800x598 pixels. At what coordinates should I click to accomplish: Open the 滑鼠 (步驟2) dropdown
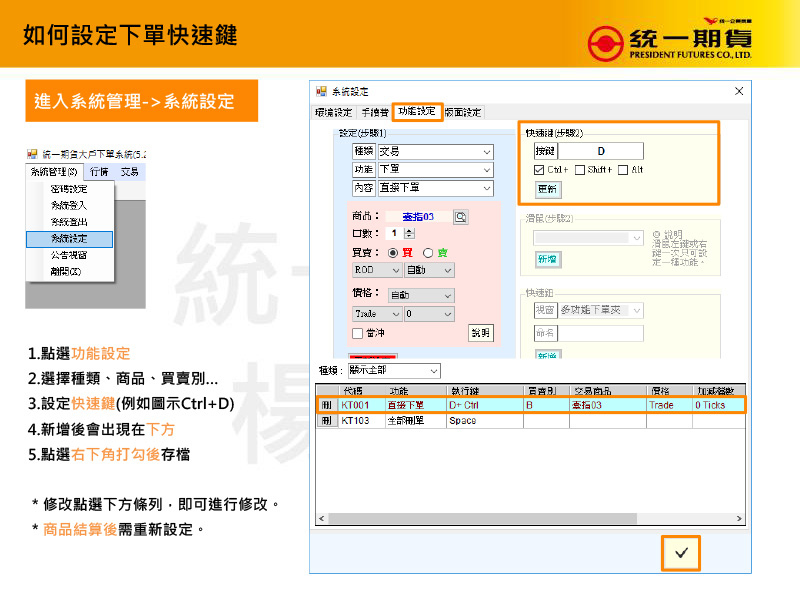[x=588, y=238]
